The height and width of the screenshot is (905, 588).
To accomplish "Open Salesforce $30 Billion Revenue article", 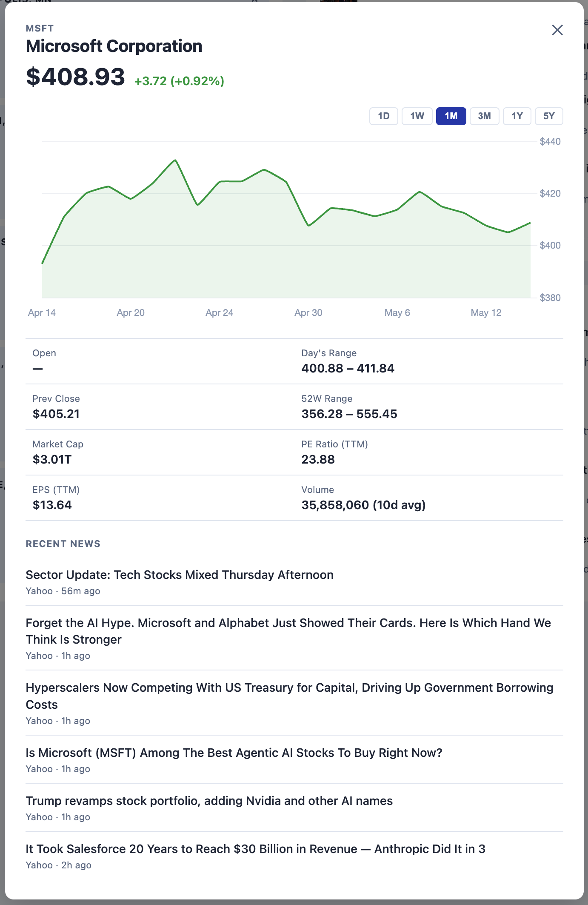I will [256, 849].
